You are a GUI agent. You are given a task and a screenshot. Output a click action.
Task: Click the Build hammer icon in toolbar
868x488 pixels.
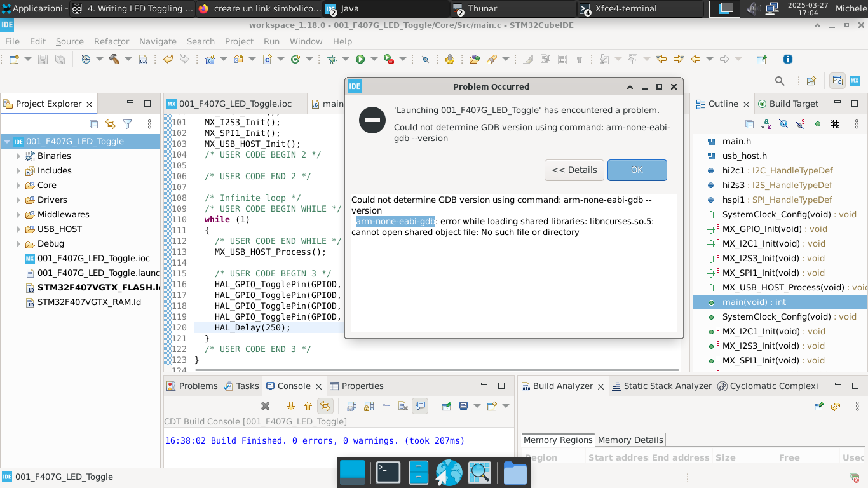114,59
